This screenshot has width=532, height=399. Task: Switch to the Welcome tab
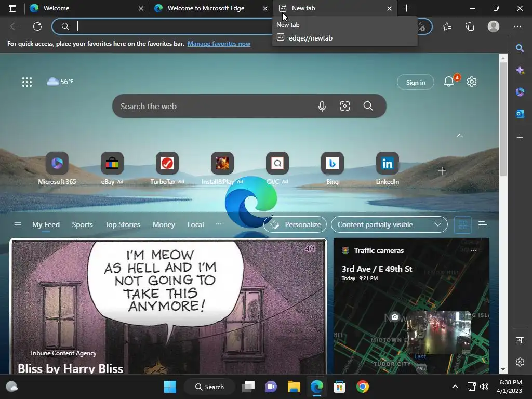87,8
